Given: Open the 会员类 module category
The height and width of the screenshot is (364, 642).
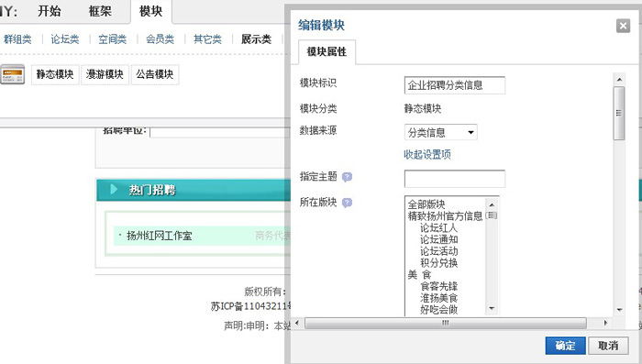Looking at the screenshot, I should [x=160, y=39].
